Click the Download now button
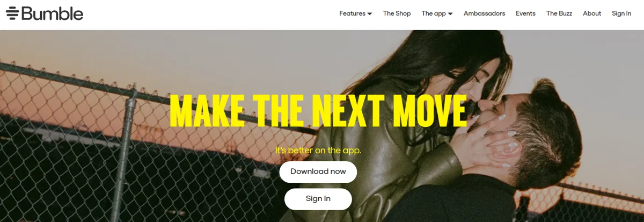The image size is (644, 222). (x=318, y=172)
